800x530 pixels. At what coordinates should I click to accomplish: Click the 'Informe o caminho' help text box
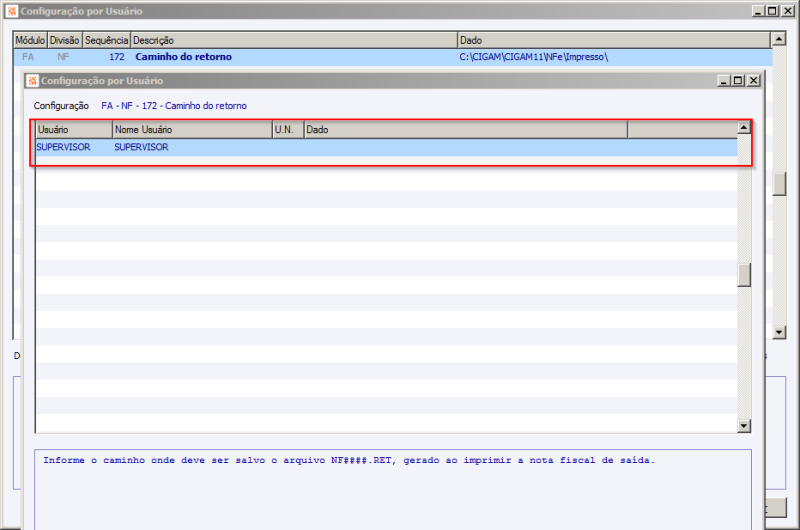(x=393, y=489)
